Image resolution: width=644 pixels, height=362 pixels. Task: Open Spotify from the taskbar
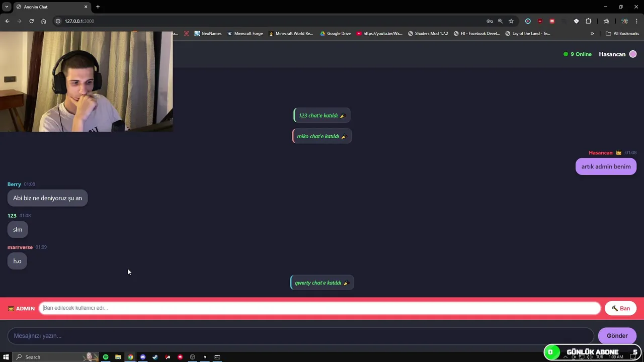106,357
